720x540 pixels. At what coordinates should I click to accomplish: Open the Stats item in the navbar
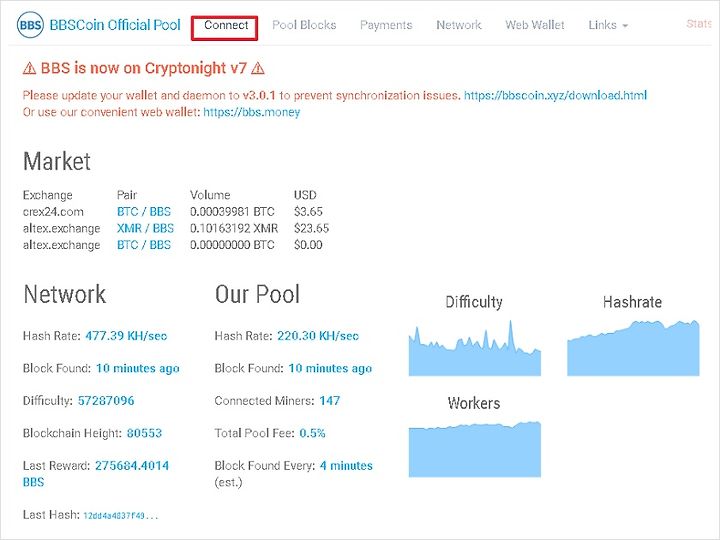tap(698, 23)
